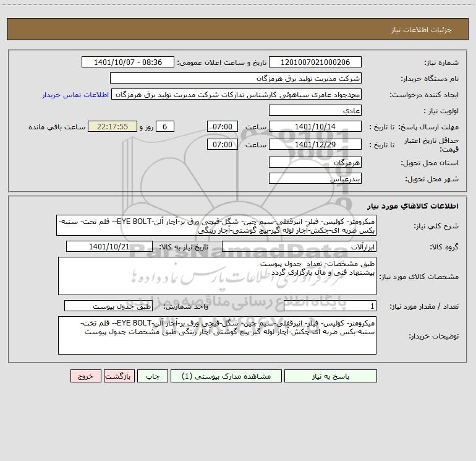Image resolution: width=476 pixels, height=461 pixels.
Task: Click the goods group field ابزارآلات
Action: [299, 246]
